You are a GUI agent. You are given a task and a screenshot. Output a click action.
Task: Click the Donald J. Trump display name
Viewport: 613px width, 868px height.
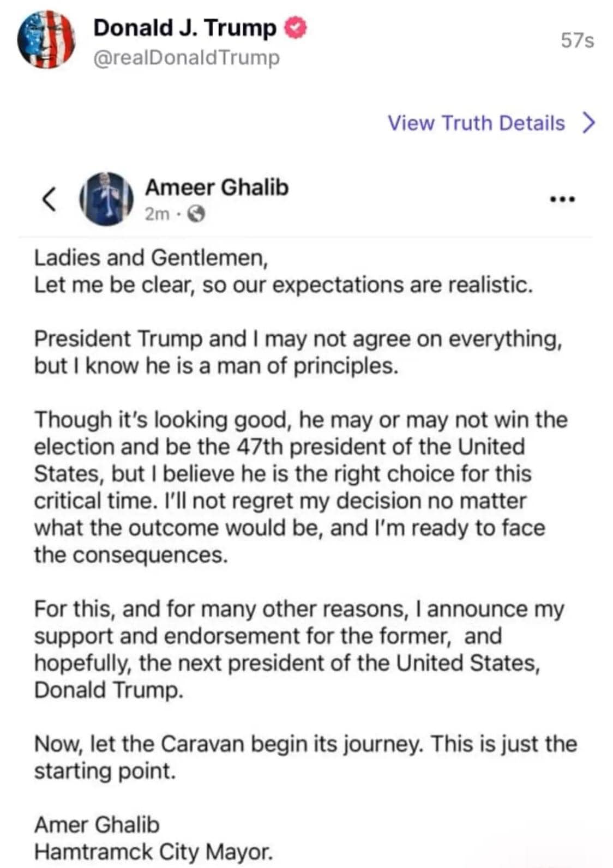[185, 28]
